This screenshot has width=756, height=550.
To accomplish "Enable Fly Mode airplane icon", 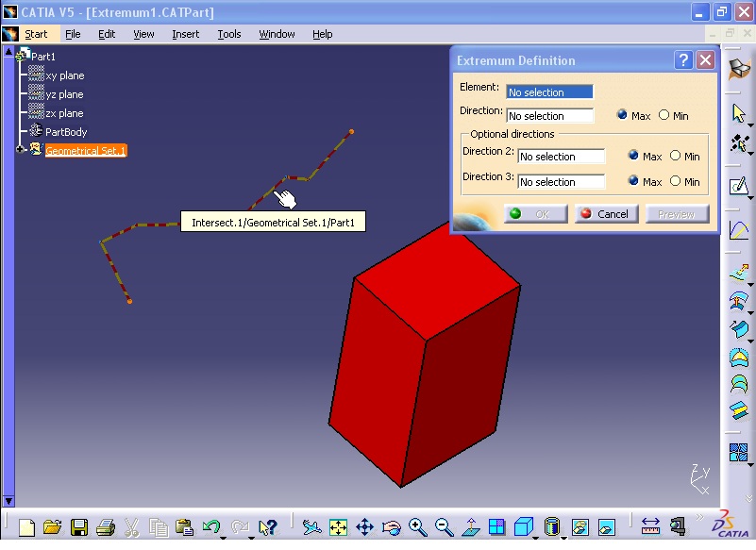I will [x=312, y=527].
